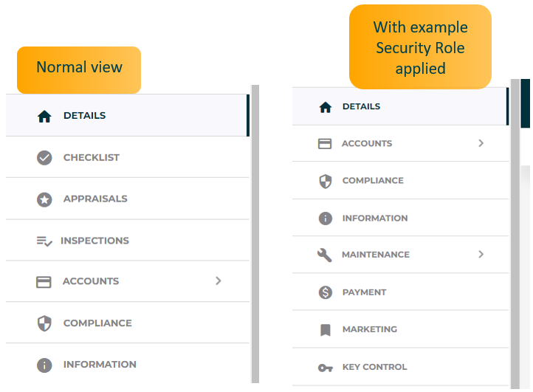Click the Information icon in Security Role menu
The height and width of the screenshot is (392, 533).
pyautogui.click(x=325, y=219)
